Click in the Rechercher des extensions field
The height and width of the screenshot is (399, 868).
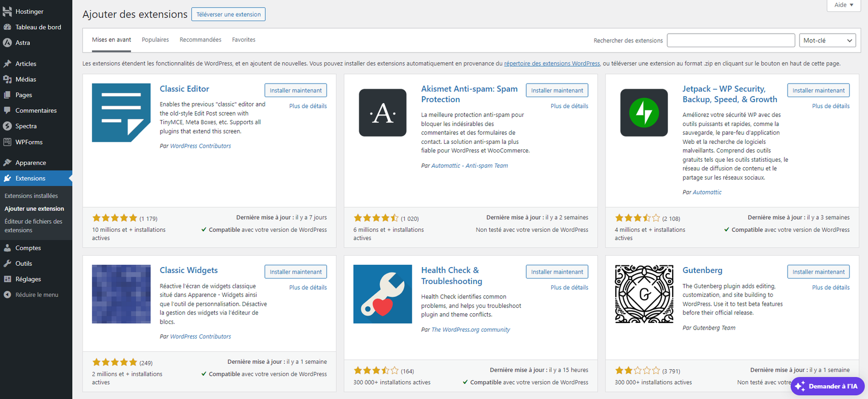(x=731, y=40)
